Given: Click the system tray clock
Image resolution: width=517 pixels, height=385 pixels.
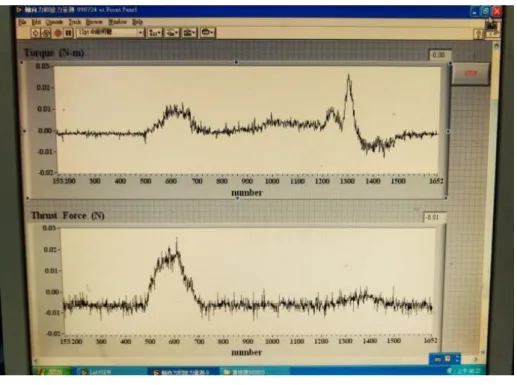Looking at the screenshot, I should pyautogui.click(x=469, y=371).
